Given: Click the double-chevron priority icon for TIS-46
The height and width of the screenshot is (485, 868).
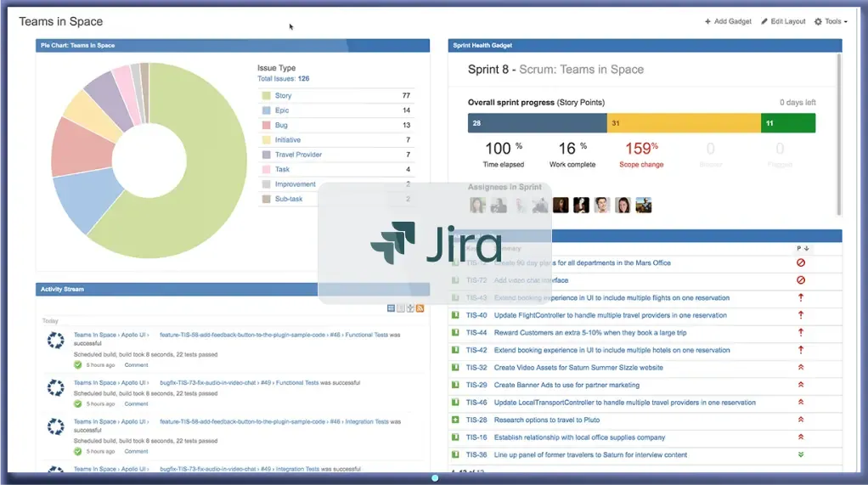Looking at the screenshot, I should tap(800, 402).
